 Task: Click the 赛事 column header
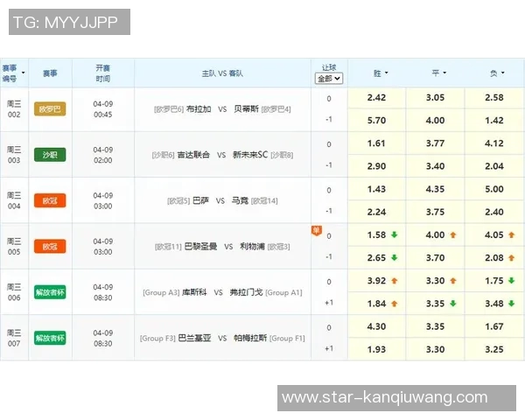click(x=50, y=73)
